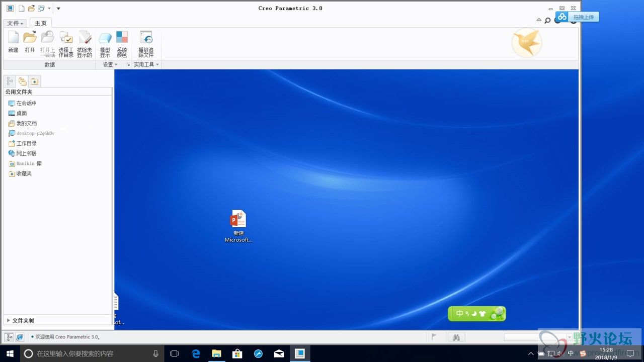This screenshot has height=362, width=644.
Task: Expand the 设置 (Settings) group dropdown
Action: click(x=110, y=65)
